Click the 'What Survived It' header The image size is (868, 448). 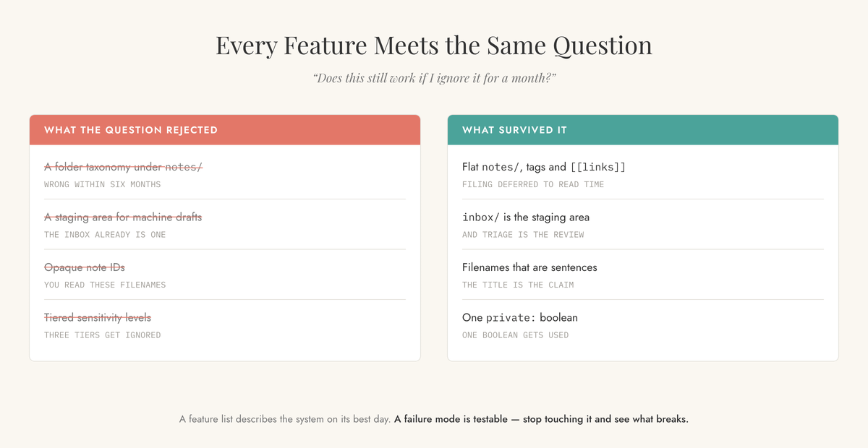pyautogui.click(x=514, y=130)
